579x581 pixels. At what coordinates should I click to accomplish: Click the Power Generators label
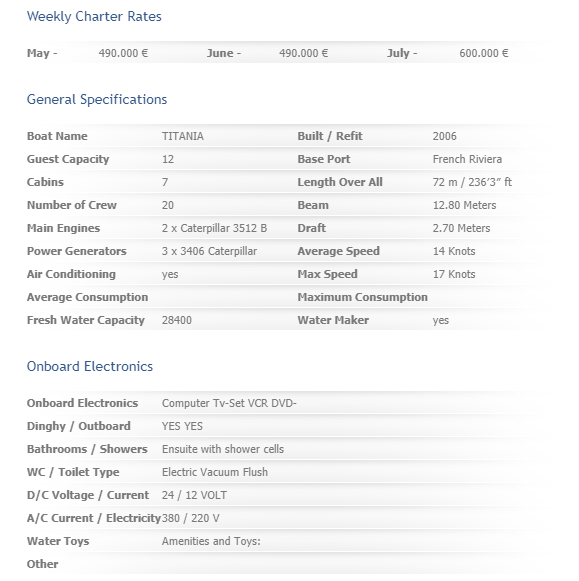click(77, 251)
